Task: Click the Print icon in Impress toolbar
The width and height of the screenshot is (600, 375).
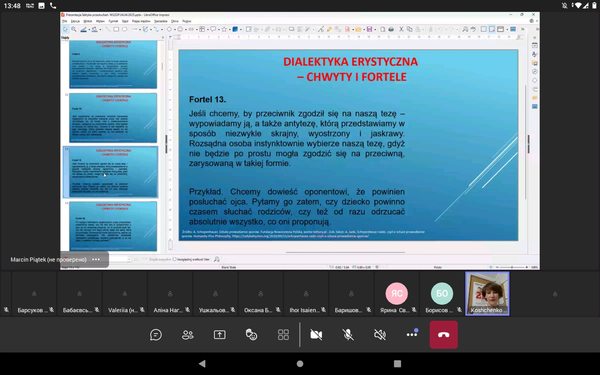Action: [x=391, y=29]
